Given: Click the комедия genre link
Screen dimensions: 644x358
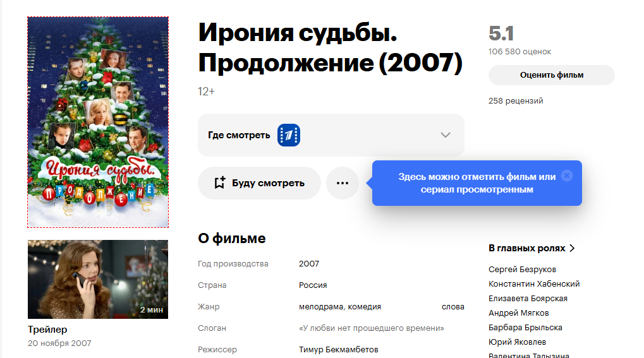Looking at the screenshot, I should (x=364, y=307).
